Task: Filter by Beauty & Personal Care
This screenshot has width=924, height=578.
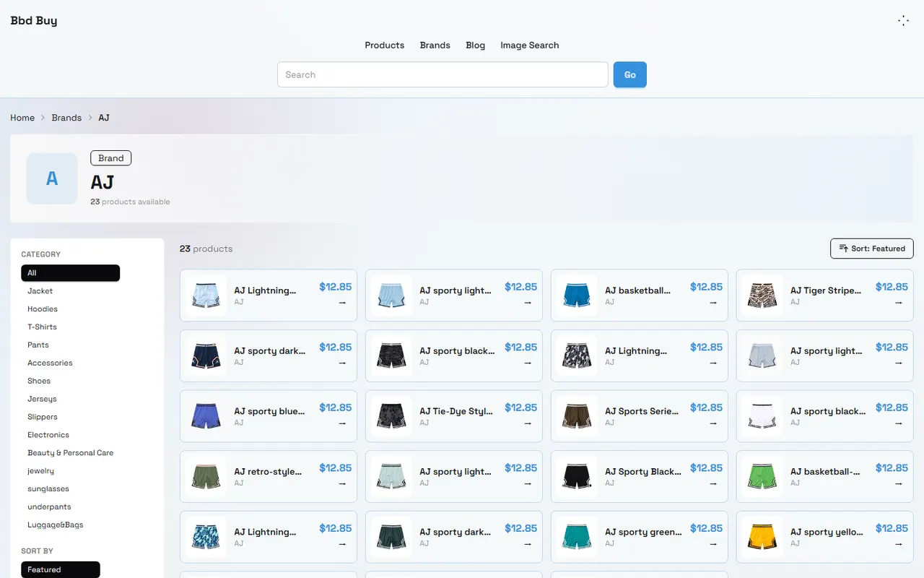Action: tap(71, 453)
